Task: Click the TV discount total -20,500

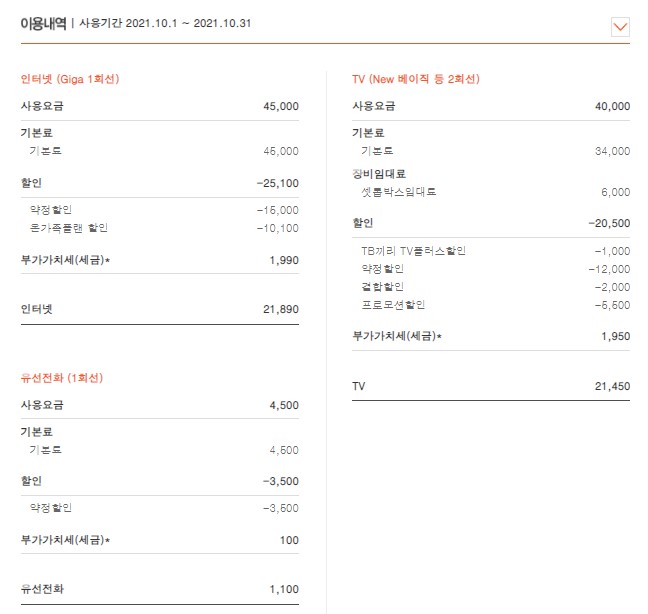Action: [608, 224]
